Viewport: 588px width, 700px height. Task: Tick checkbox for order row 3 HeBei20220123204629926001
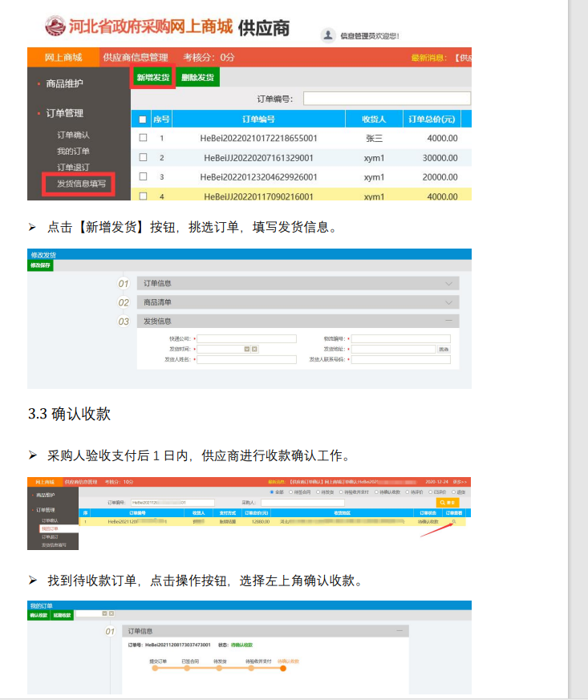(x=143, y=176)
